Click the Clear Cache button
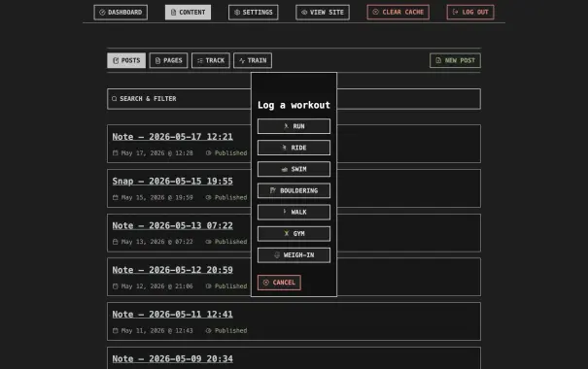The image size is (588, 369). (x=398, y=13)
